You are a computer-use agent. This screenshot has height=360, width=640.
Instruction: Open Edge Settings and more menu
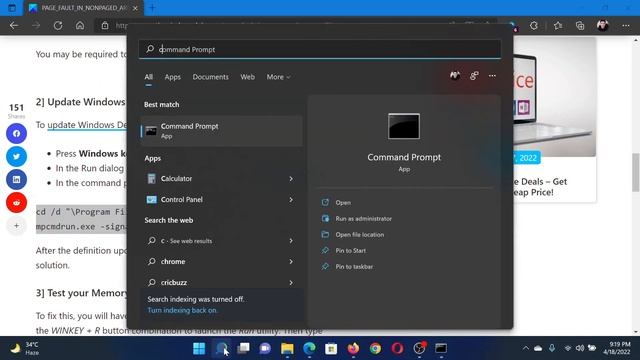[x=626, y=25]
